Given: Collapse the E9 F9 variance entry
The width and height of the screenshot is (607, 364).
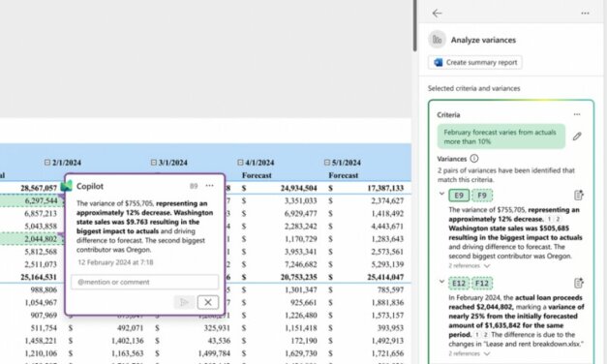Looking at the screenshot, I should (x=441, y=194).
